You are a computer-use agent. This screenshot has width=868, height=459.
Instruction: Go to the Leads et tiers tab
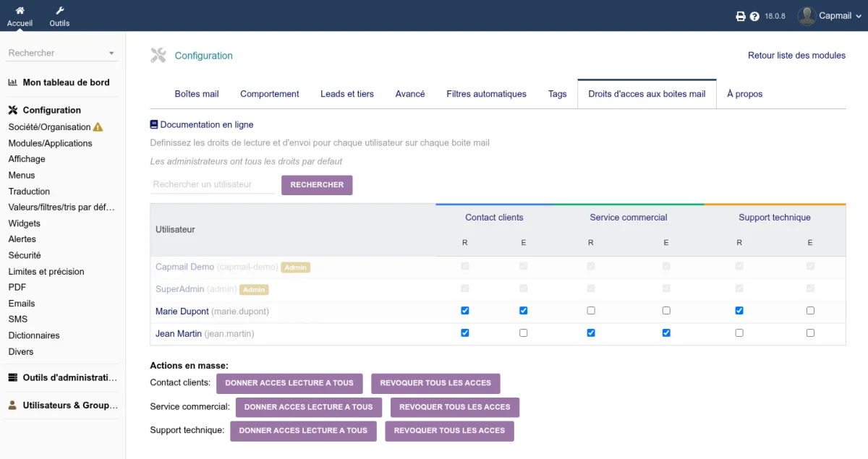click(347, 94)
